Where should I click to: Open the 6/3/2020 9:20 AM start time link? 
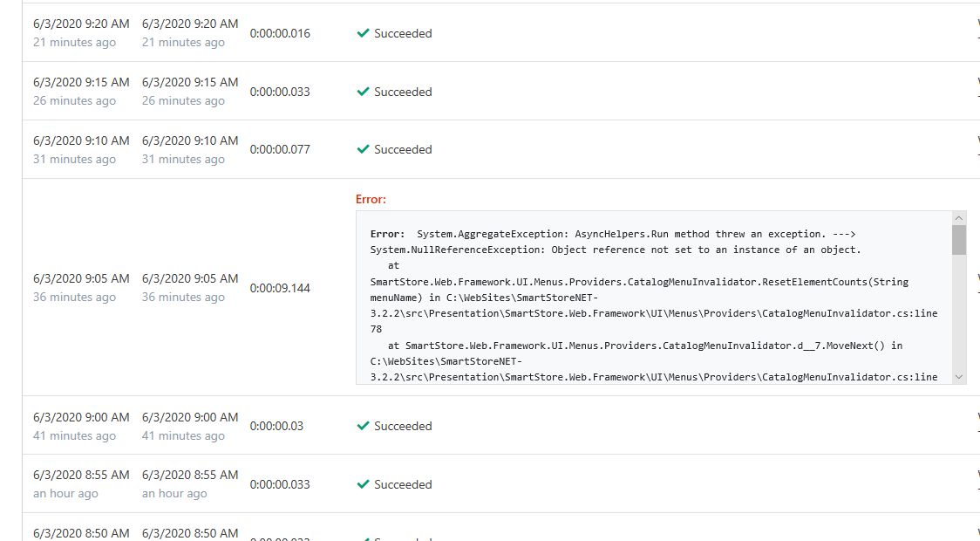point(80,24)
